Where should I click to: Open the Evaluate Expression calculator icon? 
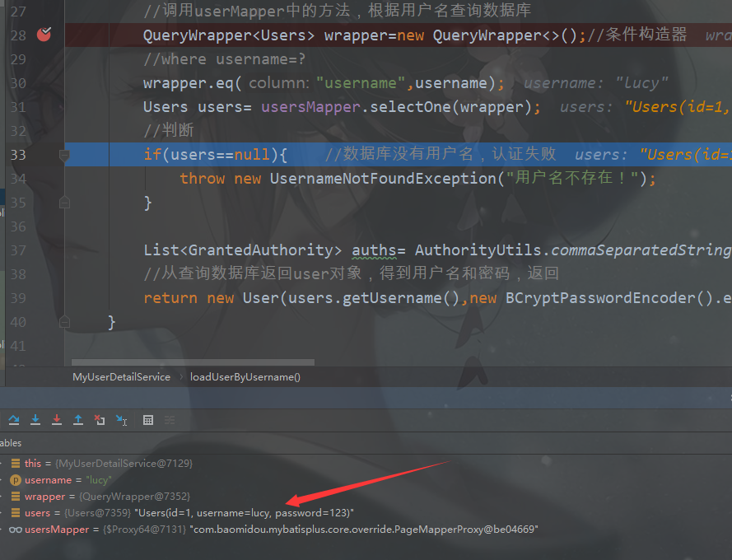[148, 420]
